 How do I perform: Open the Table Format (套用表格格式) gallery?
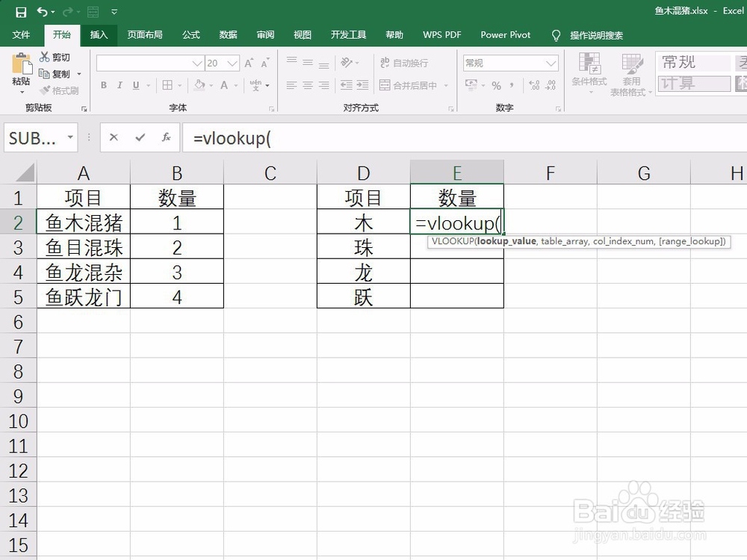(x=631, y=74)
